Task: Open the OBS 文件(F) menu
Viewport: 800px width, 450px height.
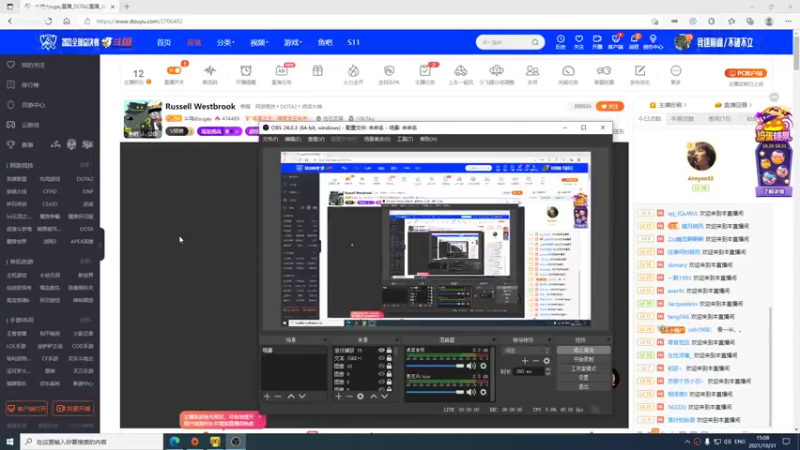Action: [x=270, y=139]
